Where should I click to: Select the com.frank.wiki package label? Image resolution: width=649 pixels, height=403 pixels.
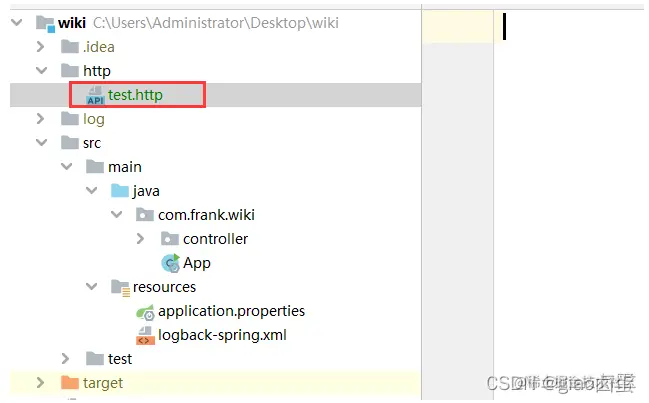click(x=206, y=215)
